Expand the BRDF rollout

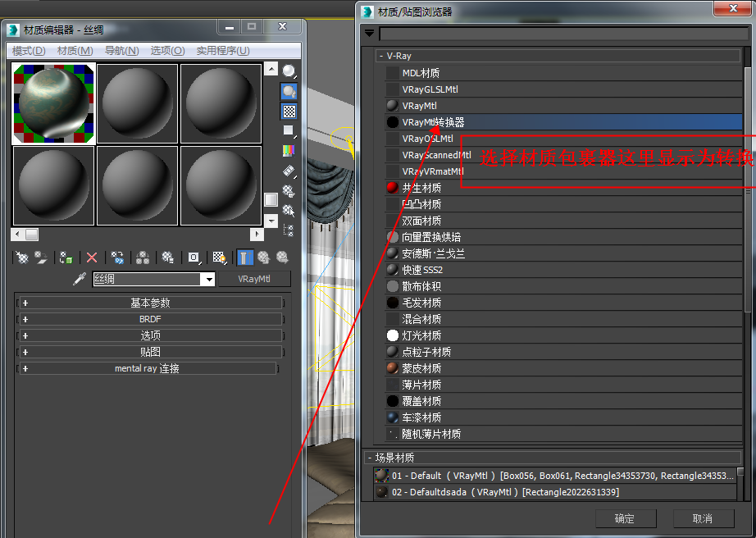[150, 319]
